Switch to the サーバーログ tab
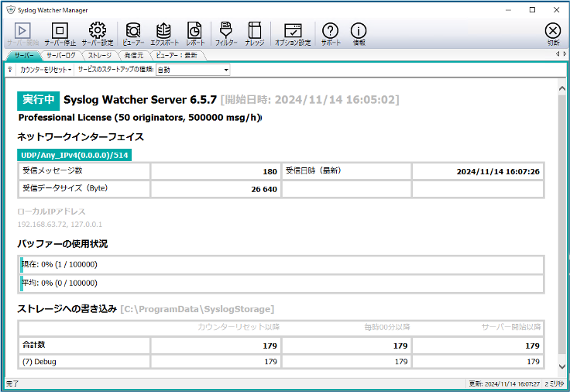Screen dimensions: 570x392 61,56
